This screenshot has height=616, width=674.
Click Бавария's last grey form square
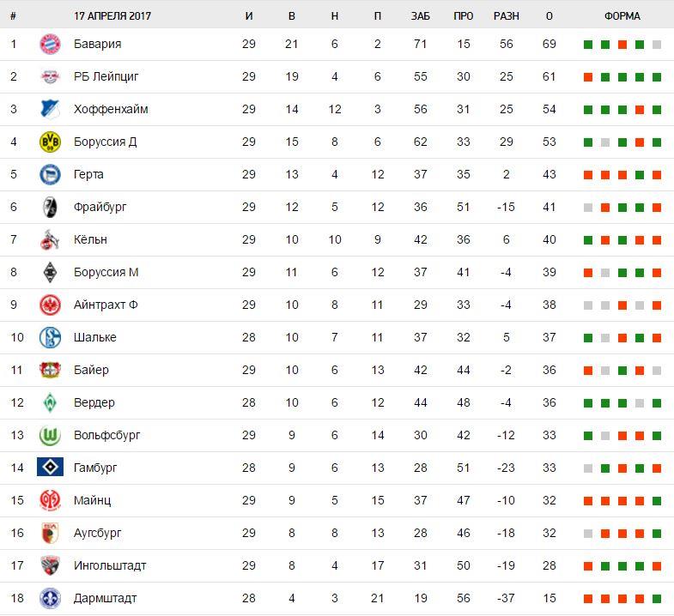657,45
